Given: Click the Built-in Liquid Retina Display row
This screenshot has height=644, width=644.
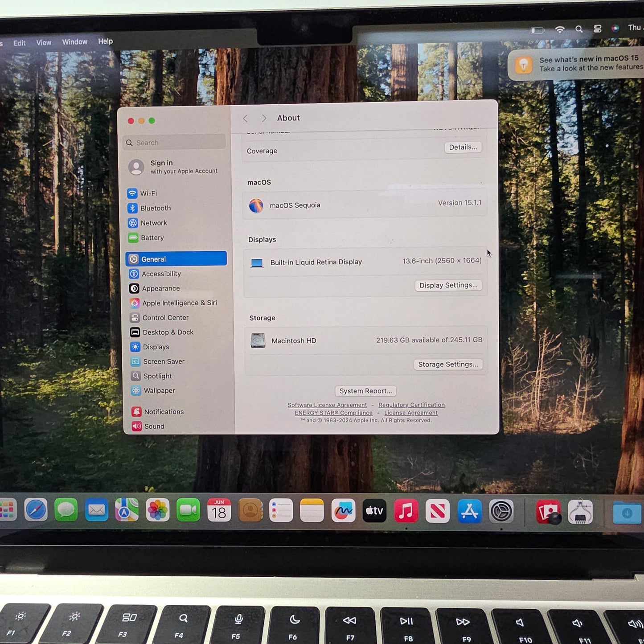Looking at the screenshot, I should [x=365, y=262].
